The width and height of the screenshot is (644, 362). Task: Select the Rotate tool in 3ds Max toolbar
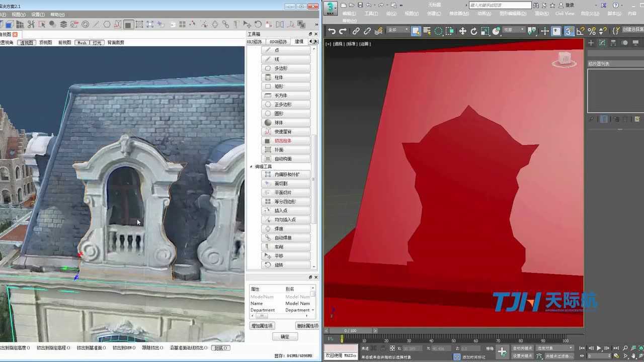pos(474,31)
